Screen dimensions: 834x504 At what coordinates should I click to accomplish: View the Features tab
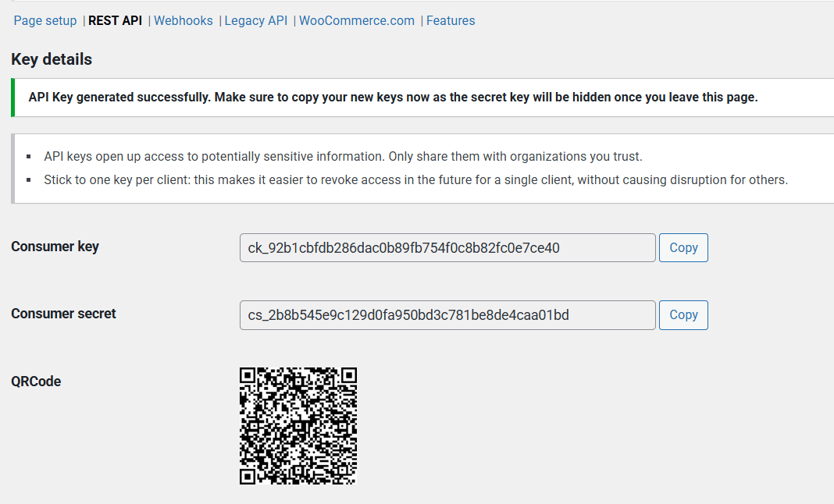[x=451, y=21]
